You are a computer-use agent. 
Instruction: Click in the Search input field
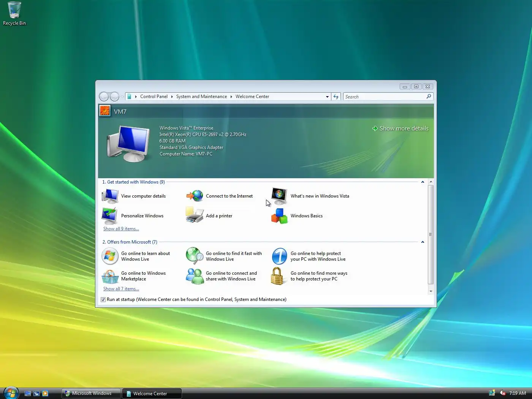click(384, 97)
